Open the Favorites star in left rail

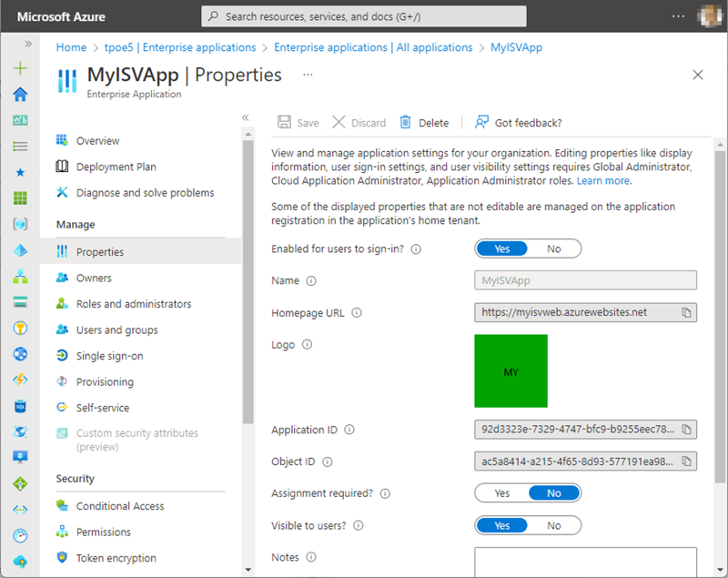(x=20, y=172)
